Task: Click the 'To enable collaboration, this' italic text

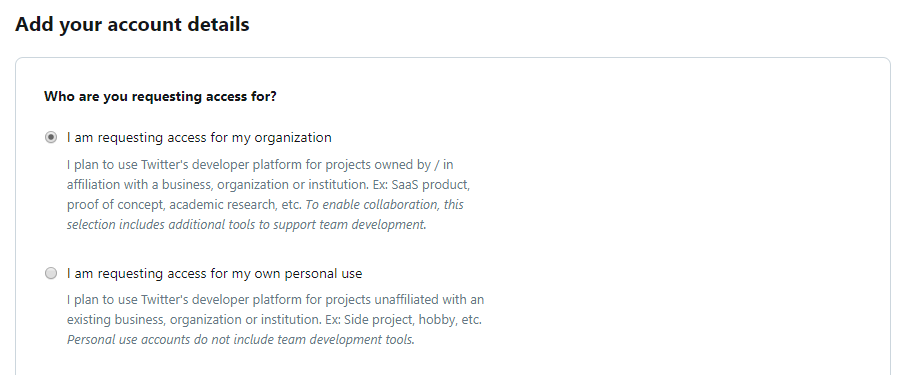Action: click(385, 205)
